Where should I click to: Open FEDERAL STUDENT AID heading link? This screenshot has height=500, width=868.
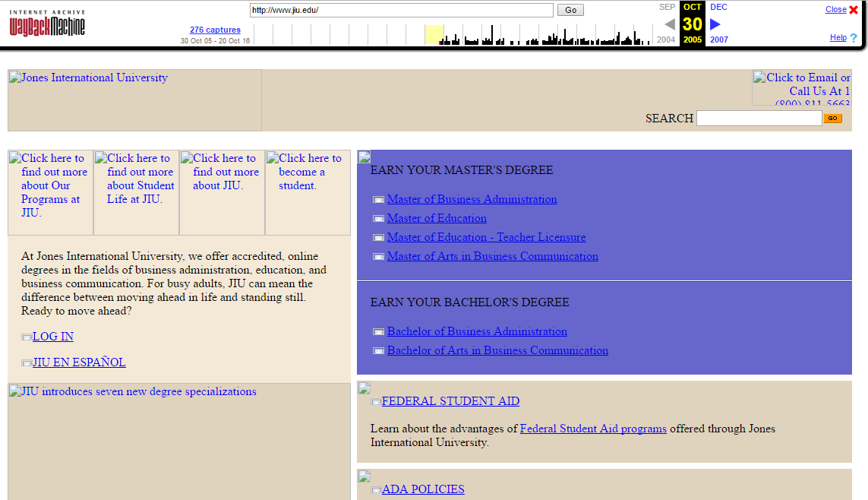pyautogui.click(x=450, y=401)
